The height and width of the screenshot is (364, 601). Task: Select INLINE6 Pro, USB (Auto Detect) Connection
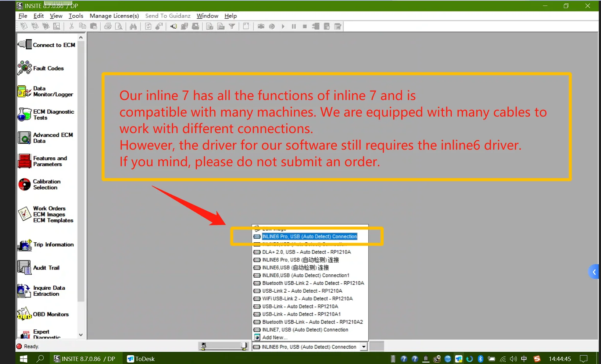point(310,236)
